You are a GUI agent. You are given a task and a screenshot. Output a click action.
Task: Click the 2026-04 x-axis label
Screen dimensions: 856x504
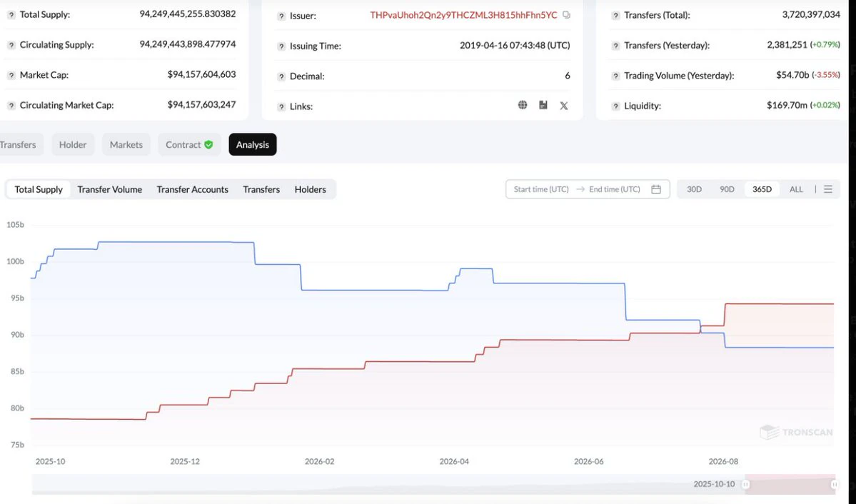point(454,461)
